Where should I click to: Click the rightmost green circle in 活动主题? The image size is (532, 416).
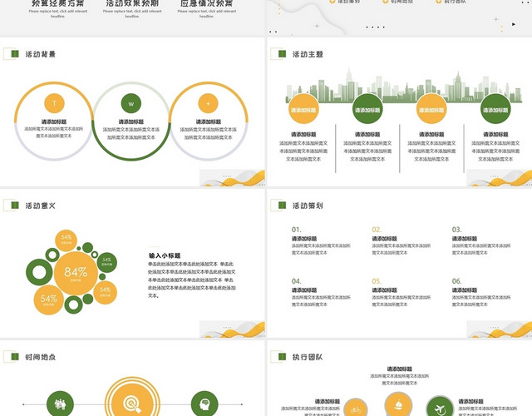tap(495, 109)
